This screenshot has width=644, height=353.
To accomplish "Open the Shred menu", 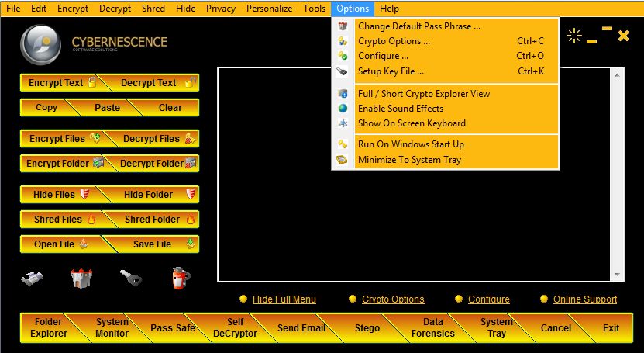I will click(x=153, y=9).
